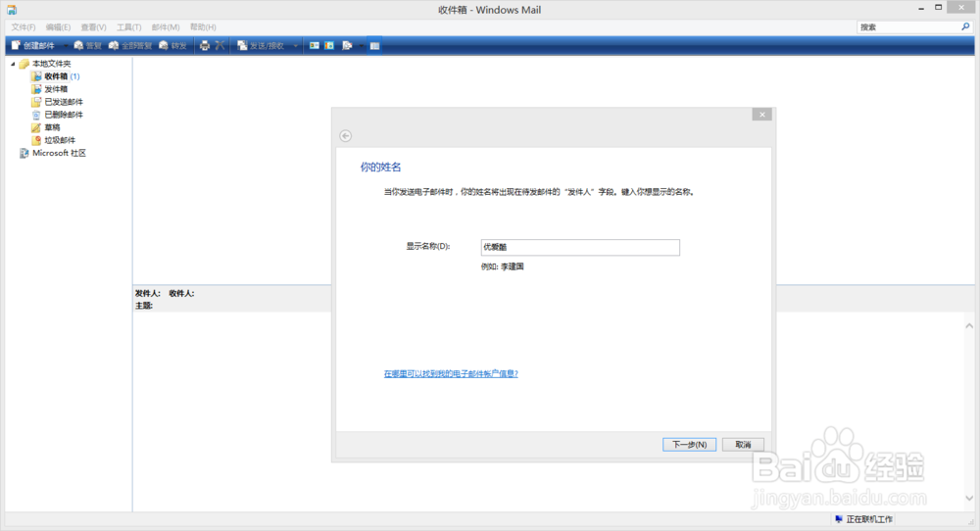This screenshot has height=531, width=980.
Task: Open the 邮件(M) menu
Action: (x=166, y=27)
